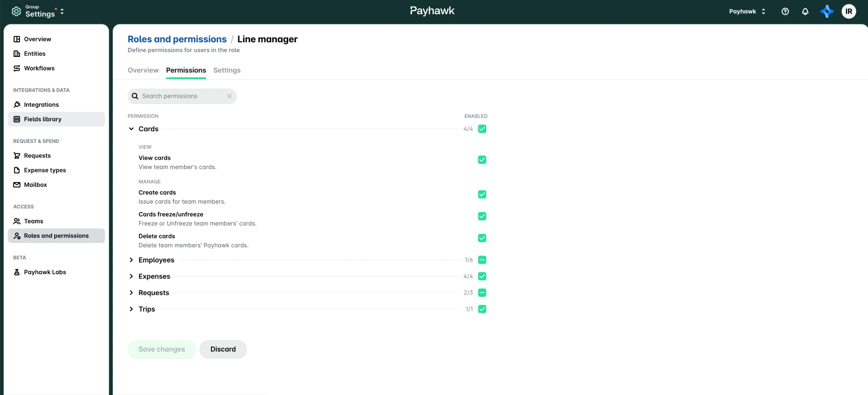The width and height of the screenshot is (868, 395).
Task: Launch the blue AI sparkle assistant icon
Action: tap(827, 11)
